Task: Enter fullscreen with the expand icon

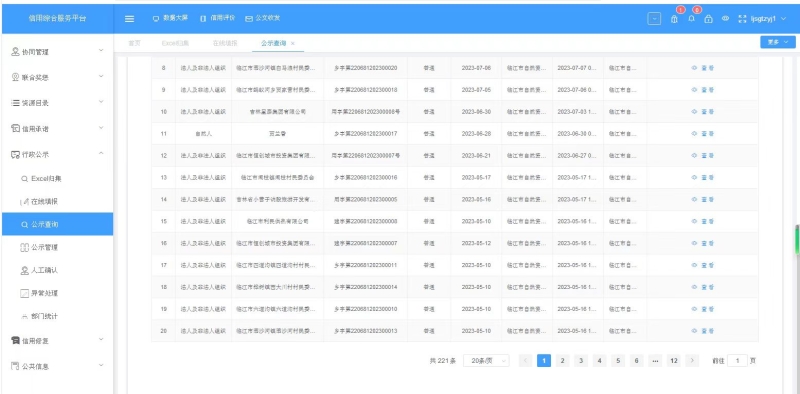Action: [x=742, y=19]
